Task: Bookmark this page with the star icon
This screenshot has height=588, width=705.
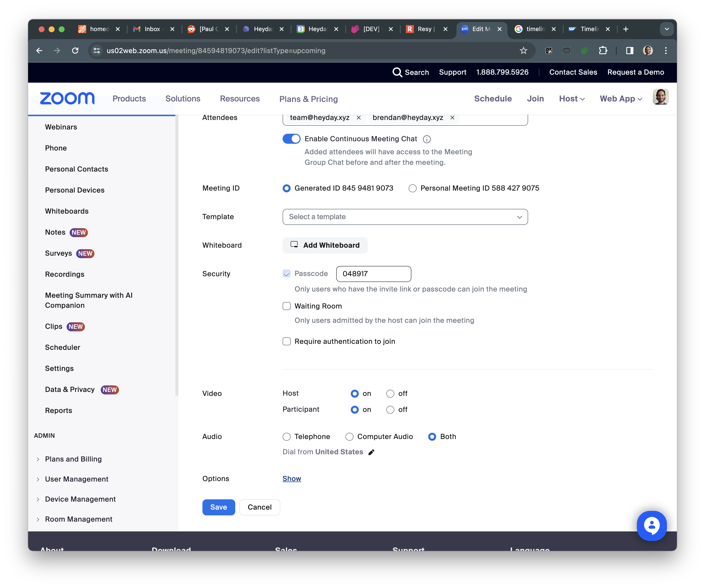Action: pyautogui.click(x=523, y=51)
